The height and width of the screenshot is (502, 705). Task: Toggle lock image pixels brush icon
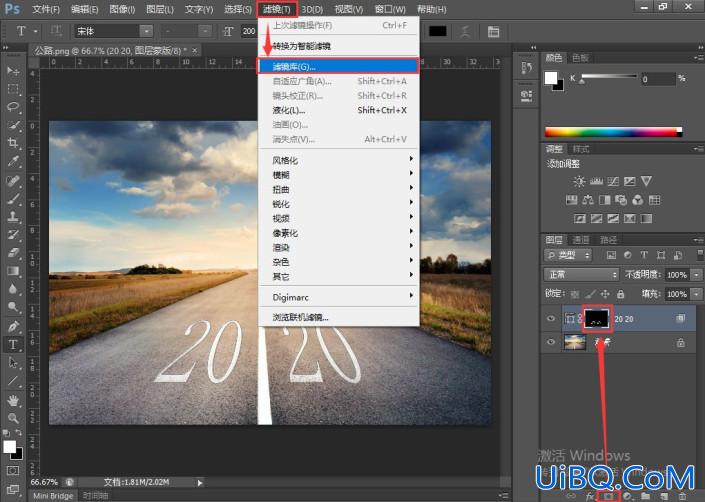(590, 294)
